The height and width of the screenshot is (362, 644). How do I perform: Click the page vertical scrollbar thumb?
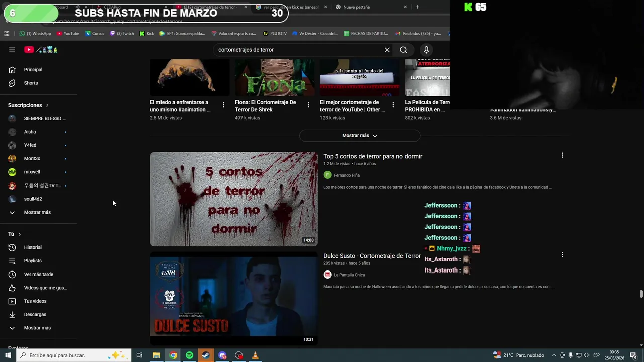pos(641,294)
